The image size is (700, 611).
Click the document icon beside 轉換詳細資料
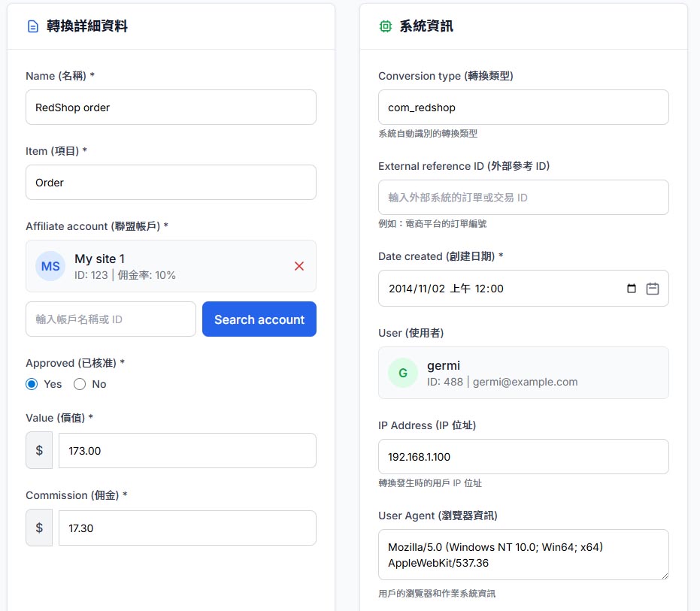point(33,26)
